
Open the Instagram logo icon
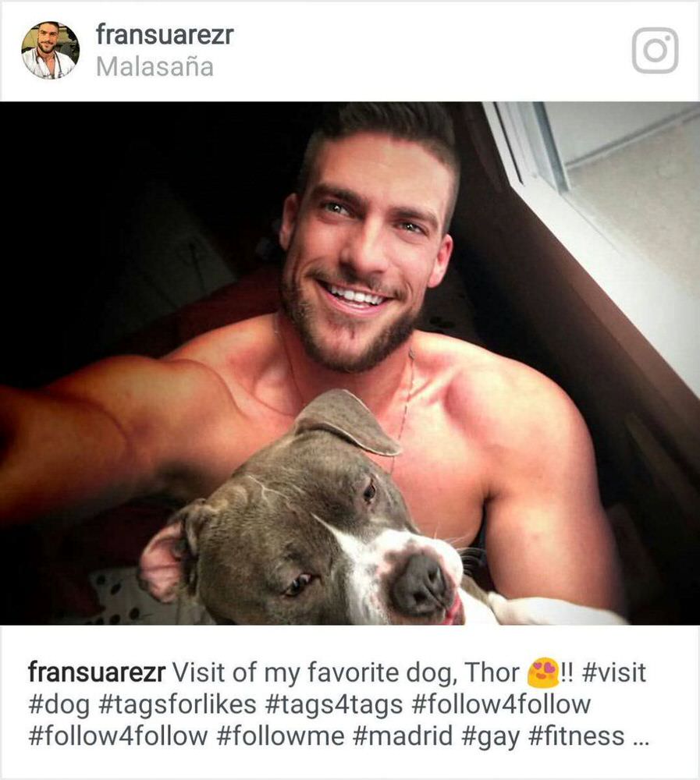click(x=656, y=50)
